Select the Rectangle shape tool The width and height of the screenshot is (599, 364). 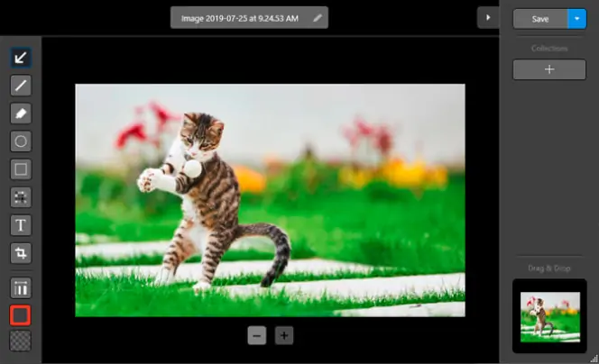(21, 169)
